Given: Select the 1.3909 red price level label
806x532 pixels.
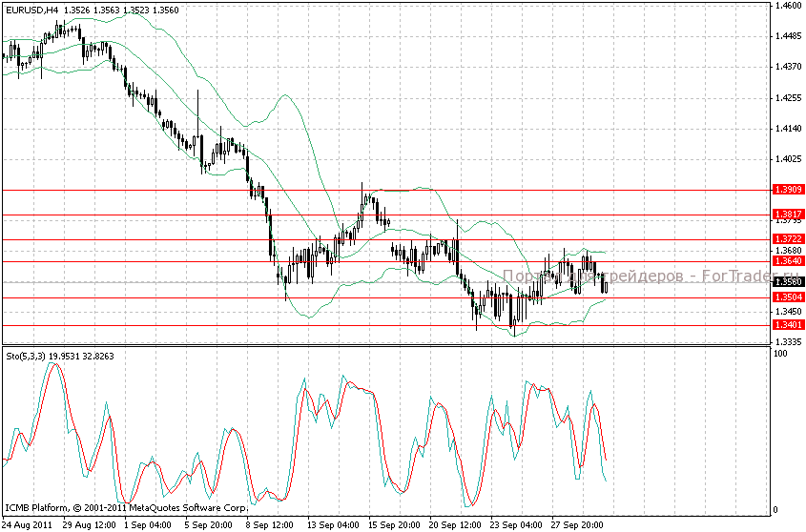Looking at the screenshot, I should click(788, 191).
